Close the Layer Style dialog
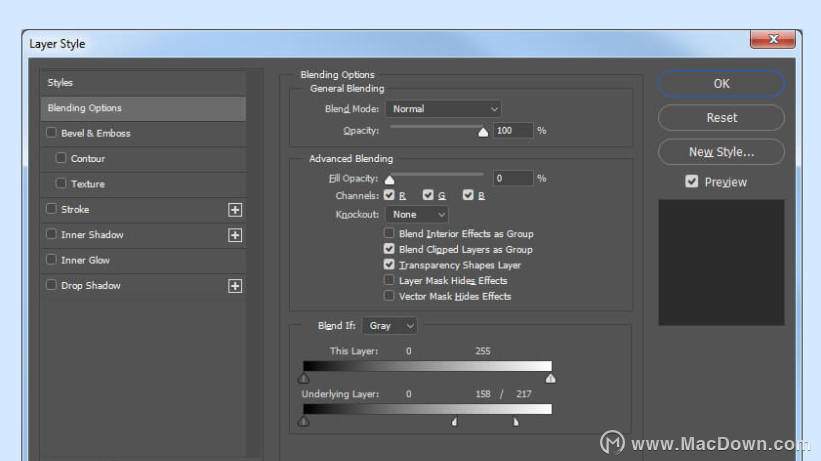Image resolution: width=821 pixels, height=461 pixels. 773,39
